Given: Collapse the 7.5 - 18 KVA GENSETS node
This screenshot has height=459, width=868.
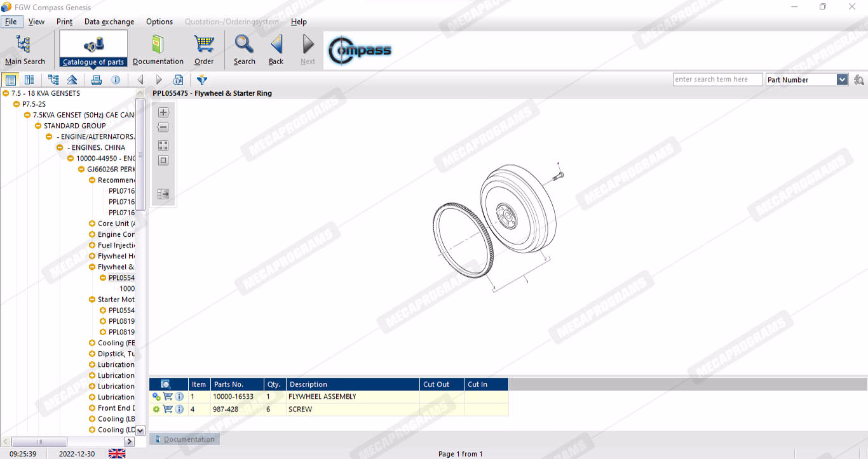Looking at the screenshot, I should point(6,93).
